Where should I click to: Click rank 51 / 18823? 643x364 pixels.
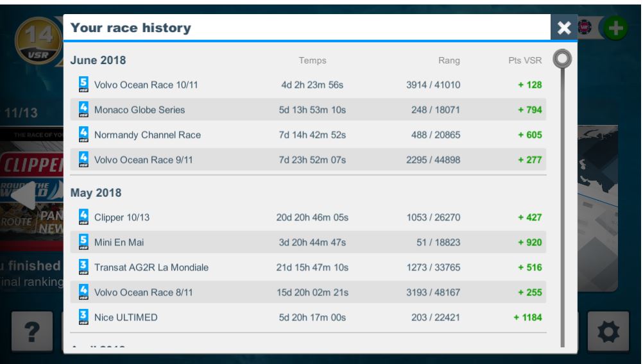[x=438, y=242]
